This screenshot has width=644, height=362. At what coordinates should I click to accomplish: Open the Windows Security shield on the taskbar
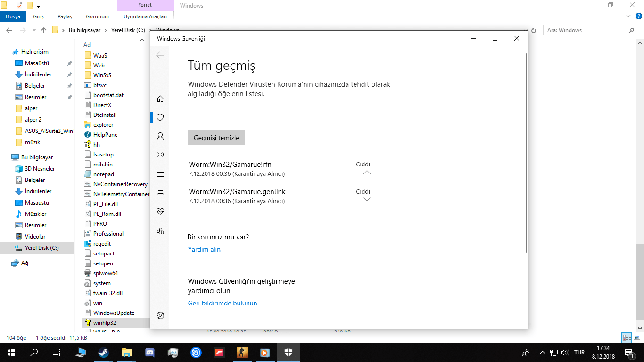[x=289, y=353]
